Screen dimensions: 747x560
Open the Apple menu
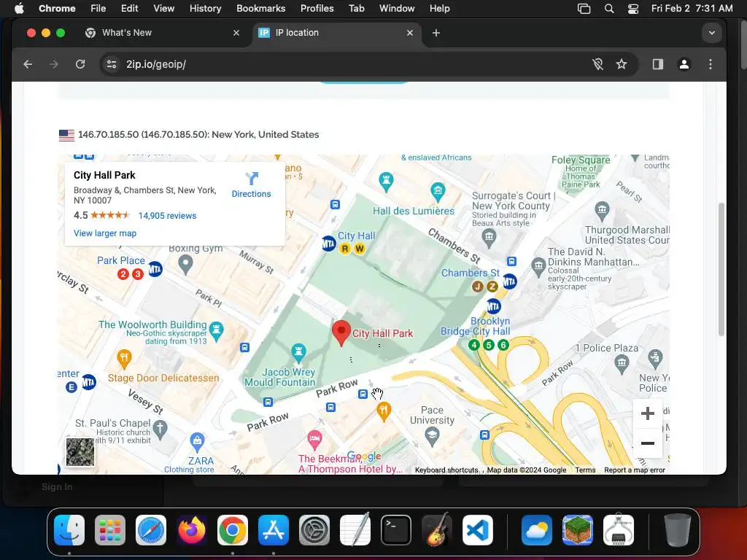pyautogui.click(x=19, y=9)
